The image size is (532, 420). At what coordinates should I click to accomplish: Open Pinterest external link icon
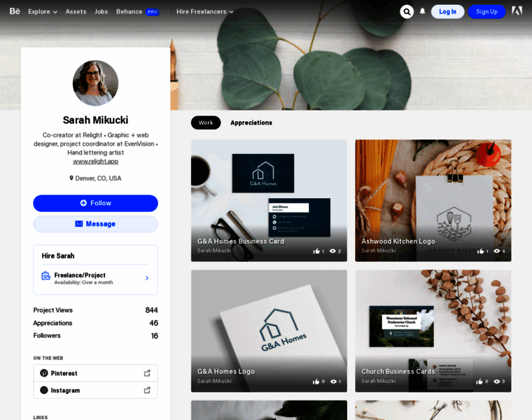click(147, 373)
